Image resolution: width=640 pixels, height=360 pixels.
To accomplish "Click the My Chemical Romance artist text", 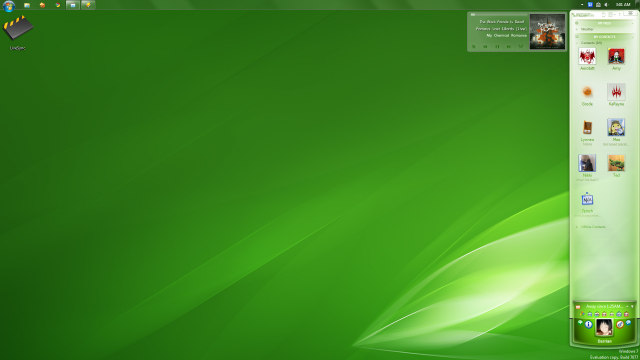I will 506,36.
